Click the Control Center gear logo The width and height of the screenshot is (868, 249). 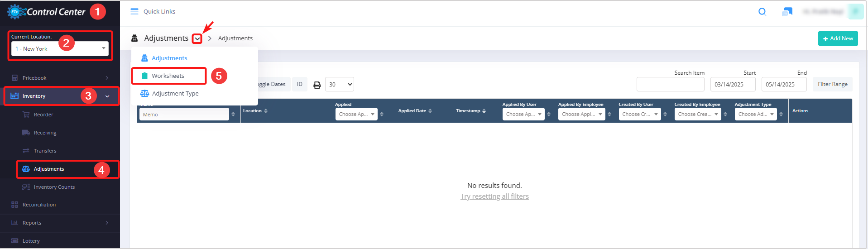click(x=16, y=12)
